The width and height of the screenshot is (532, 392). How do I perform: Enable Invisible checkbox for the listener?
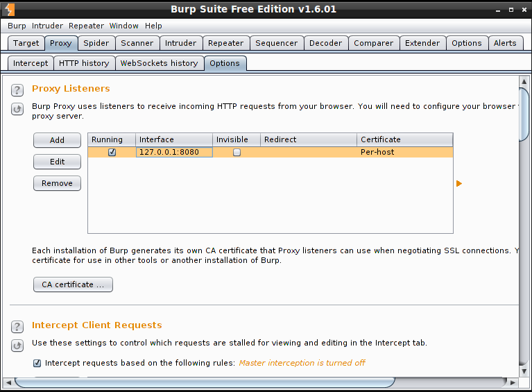[x=237, y=153]
